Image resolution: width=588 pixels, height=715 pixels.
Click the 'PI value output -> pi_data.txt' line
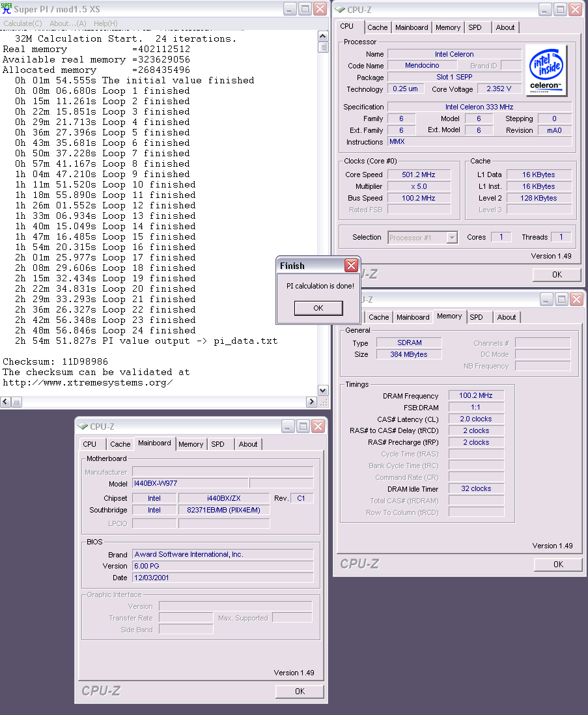tap(146, 341)
